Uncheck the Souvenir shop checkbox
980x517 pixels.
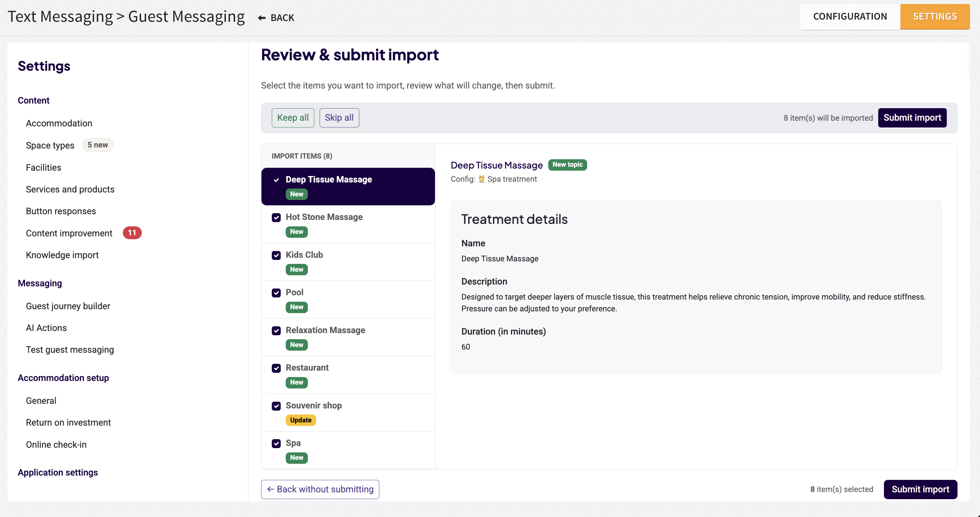click(x=276, y=406)
